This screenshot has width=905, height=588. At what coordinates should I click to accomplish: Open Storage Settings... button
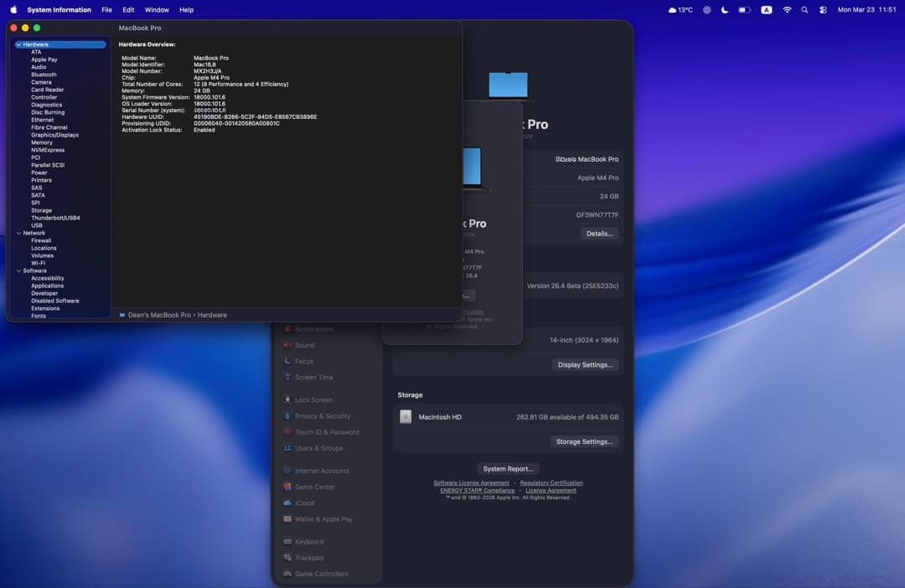click(x=584, y=441)
